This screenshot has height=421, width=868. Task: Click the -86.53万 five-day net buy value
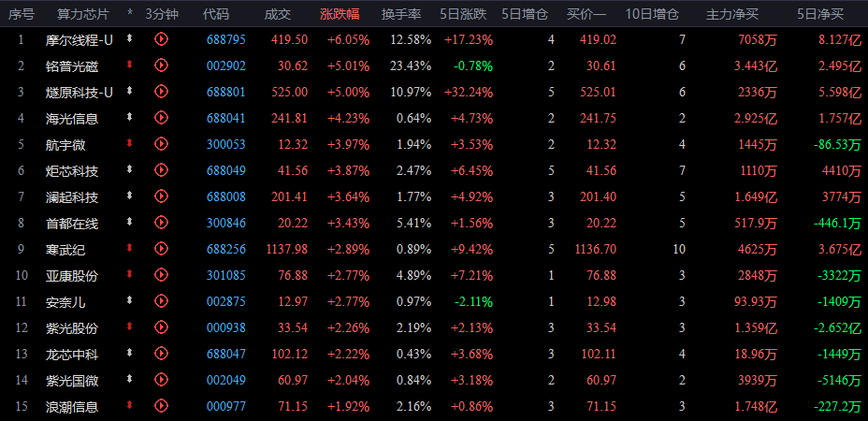coord(837,145)
